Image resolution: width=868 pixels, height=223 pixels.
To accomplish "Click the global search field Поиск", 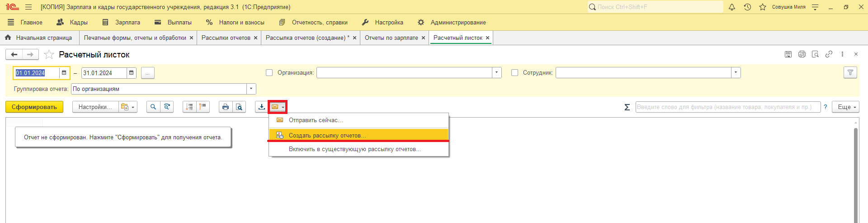I will (x=655, y=7).
